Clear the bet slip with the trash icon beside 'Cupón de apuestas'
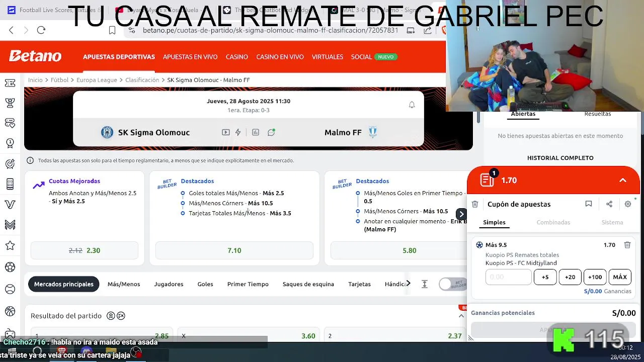This screenshot has width=644, height=362. point(475,204)
